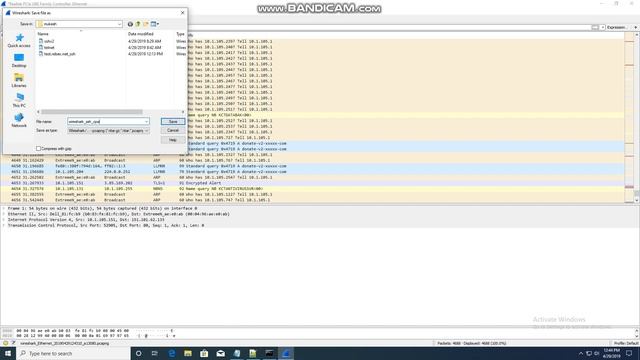The image size is (640, 360).
Task: Switch to Wireshark via its taskbar icon
Action: point(286,353)
